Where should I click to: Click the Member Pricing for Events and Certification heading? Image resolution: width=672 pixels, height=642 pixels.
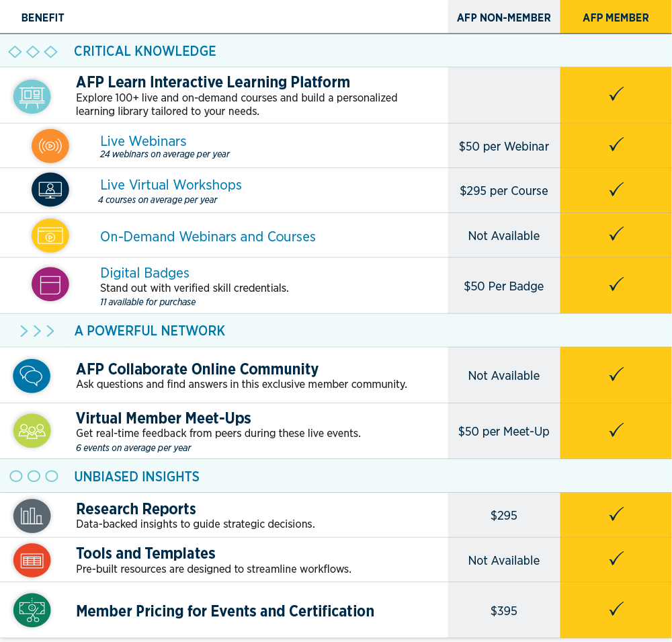(x=225, y=611)
